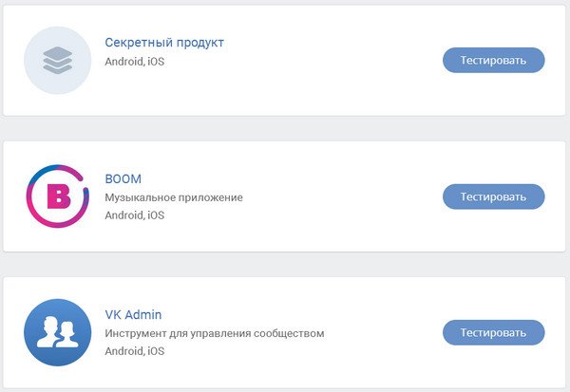The height and width of the screenshot is (392, 570).
Task: Click the two-people silhouette in VK Admin icon
Action: tap(57, 332)
